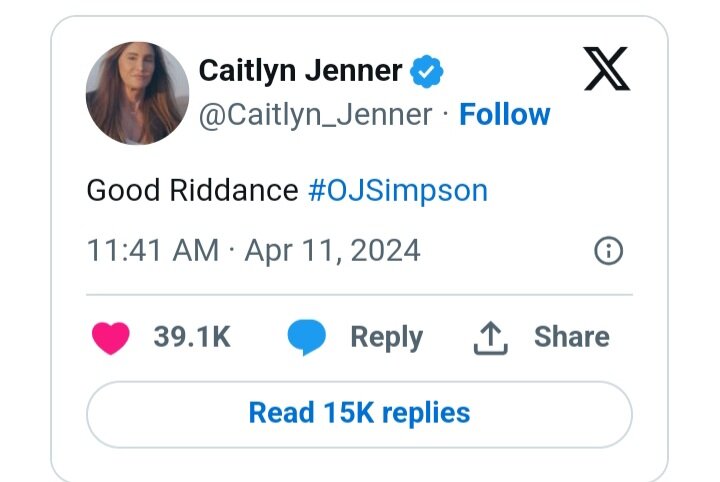Click the Share text label
This screenshot has height=482, width=720.
[572, 336]
